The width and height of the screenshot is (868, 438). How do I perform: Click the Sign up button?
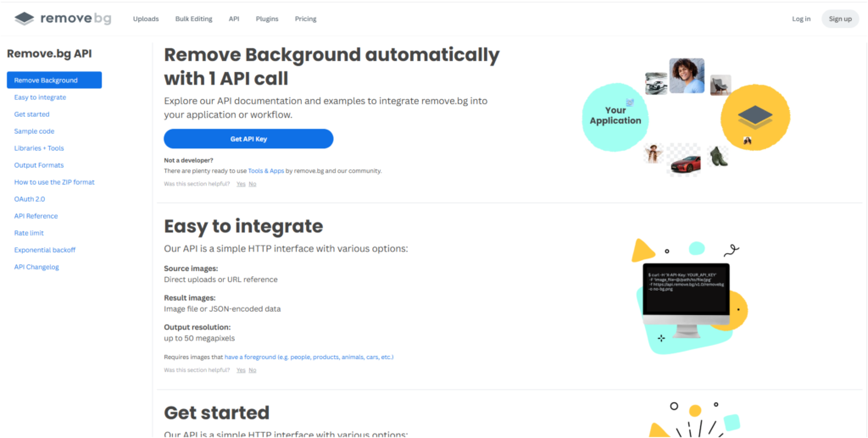pos(839,19)
